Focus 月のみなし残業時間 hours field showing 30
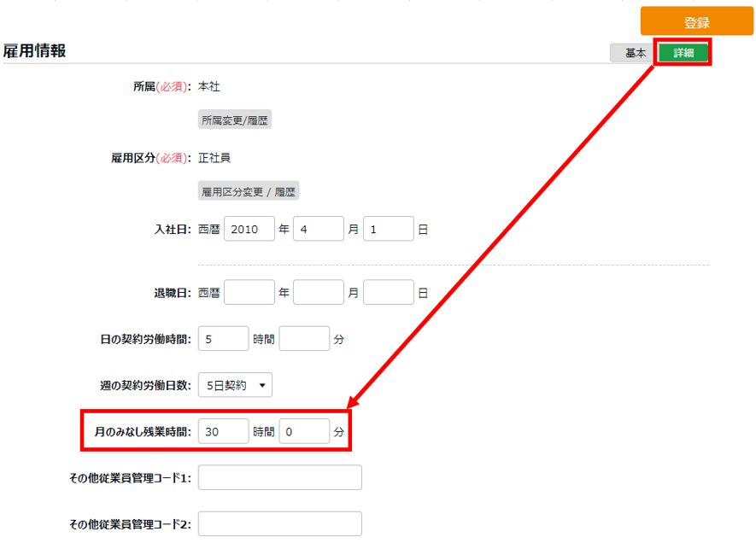 224,432
